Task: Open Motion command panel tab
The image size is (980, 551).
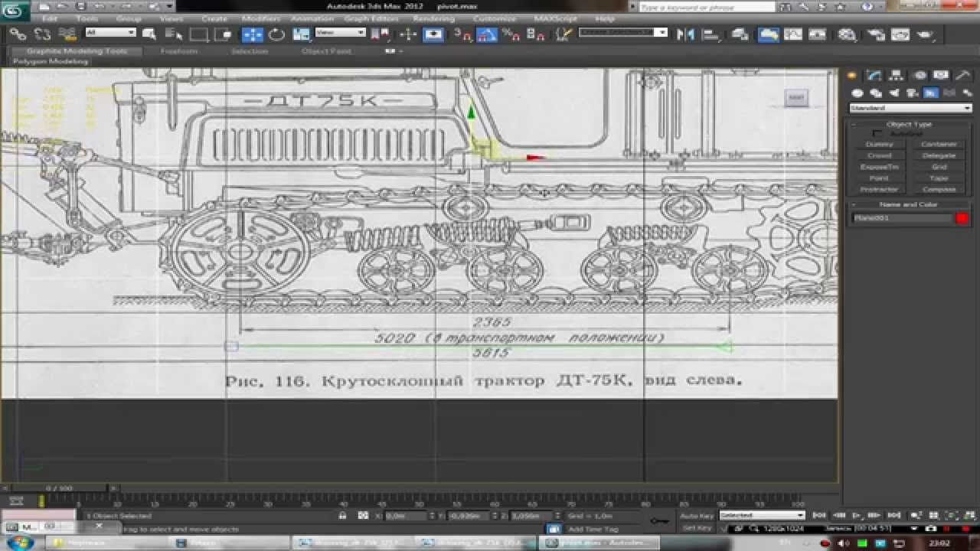Action: [920, 76]
